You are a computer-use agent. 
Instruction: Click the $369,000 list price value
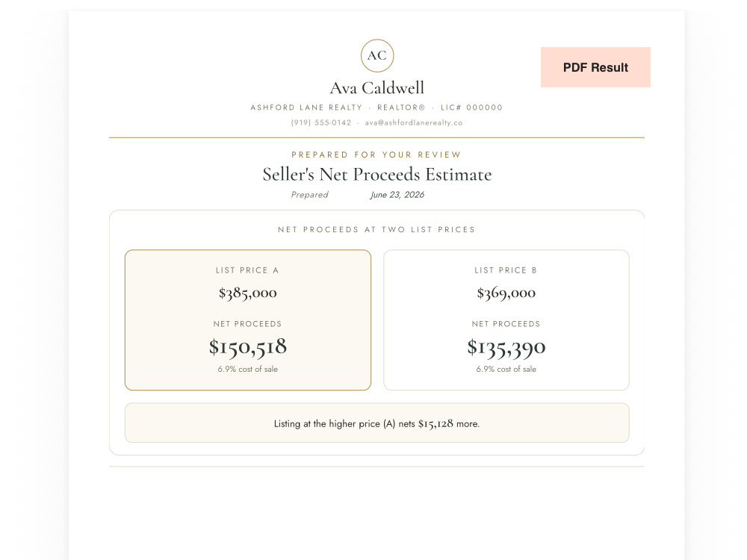tap(506, 293)
